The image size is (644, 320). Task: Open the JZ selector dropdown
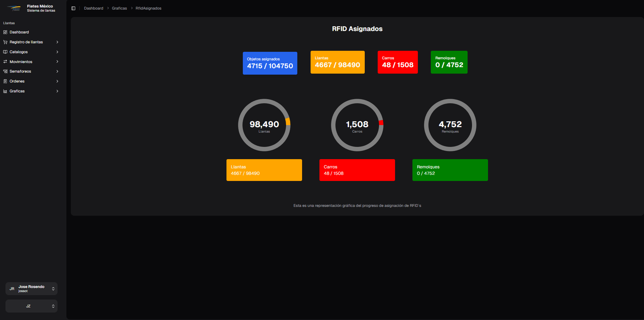coord(31,306)
